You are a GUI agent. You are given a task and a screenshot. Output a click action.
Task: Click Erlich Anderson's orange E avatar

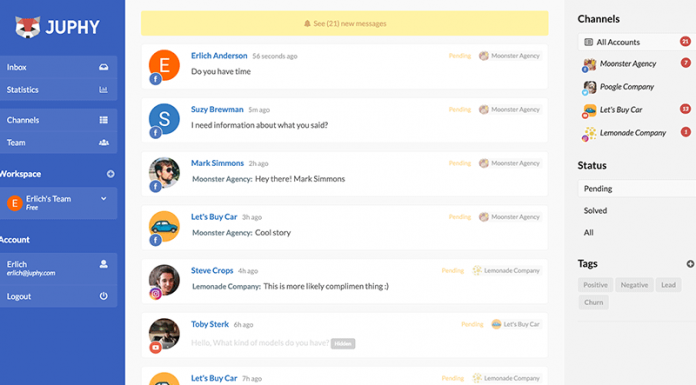point(164,65)
